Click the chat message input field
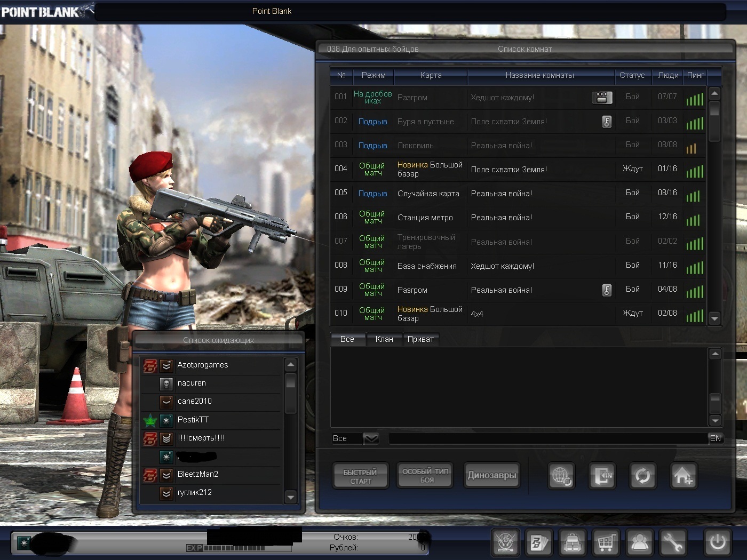This screenshot has width=747, height=560. coord(547,438)
